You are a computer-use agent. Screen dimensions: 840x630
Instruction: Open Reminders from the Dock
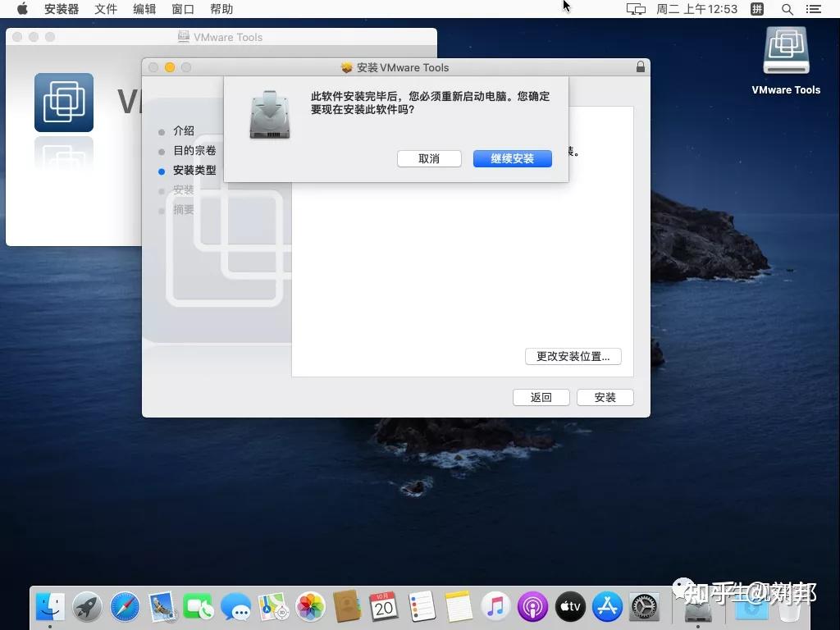(422, 606)
